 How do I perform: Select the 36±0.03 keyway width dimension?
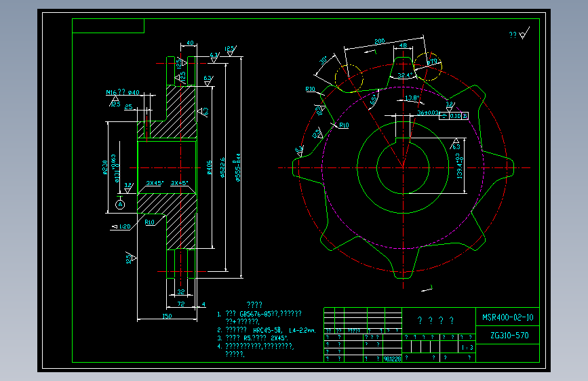coord(427,113)
